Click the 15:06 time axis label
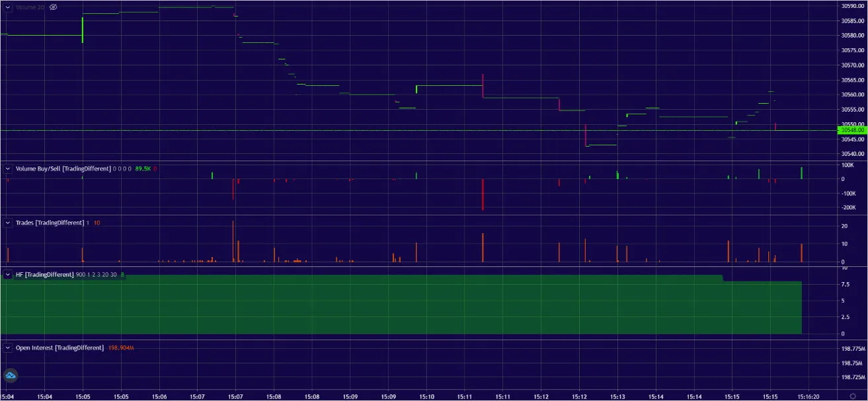Viewport: 868px width, 401px height. click(159, 397)
